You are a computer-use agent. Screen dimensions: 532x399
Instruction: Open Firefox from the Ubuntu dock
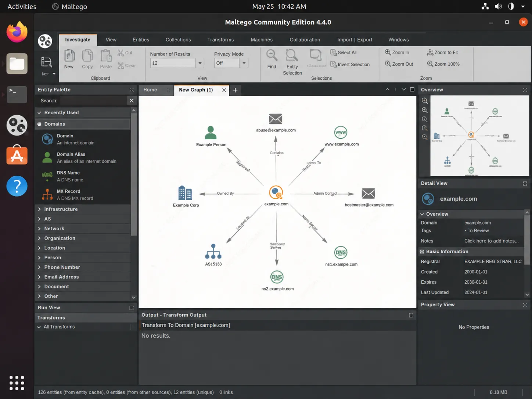pyautogui.click(x=17, y=32)
